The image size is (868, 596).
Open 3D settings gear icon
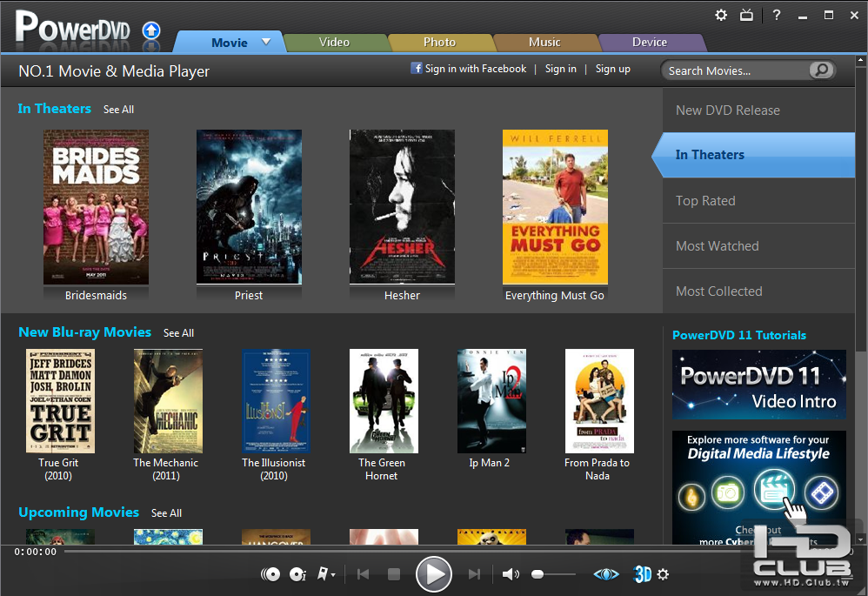(663, 574)
